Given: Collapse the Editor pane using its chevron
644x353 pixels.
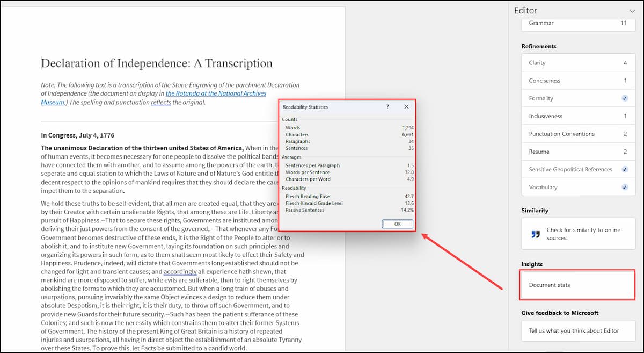Looking at the screenshot, I should point(632,10).
